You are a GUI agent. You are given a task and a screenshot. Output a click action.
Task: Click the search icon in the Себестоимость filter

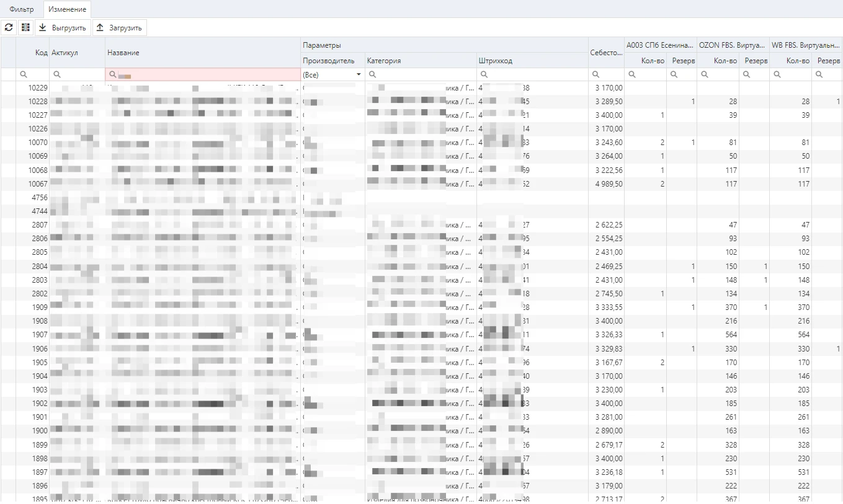(596, 74)
